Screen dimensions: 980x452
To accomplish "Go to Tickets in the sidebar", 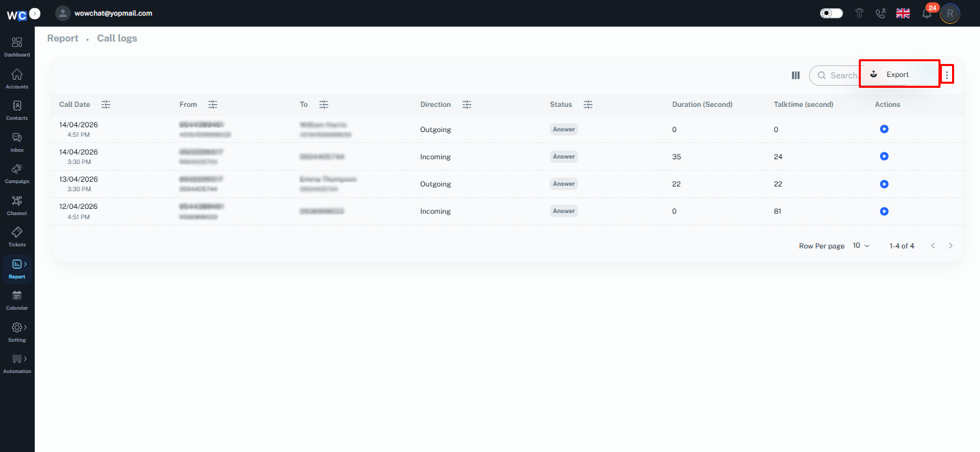I will (17, 236).
